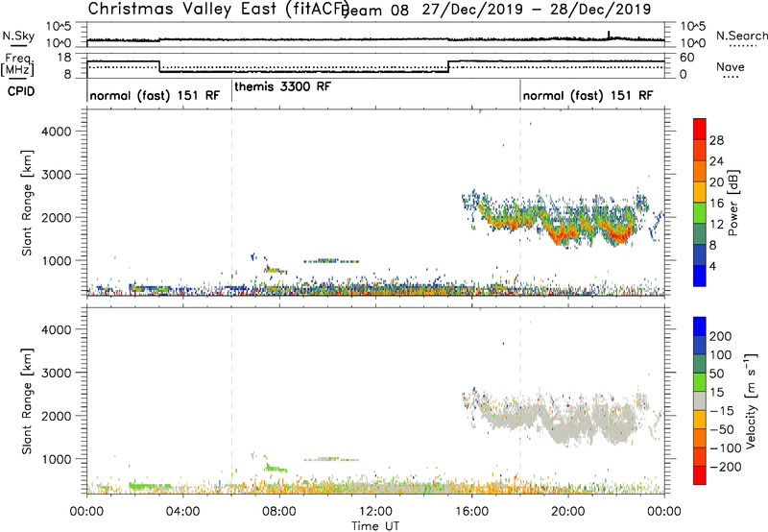Select the '12:00' time axis label
This screenshot has width=768, height=532.
click(x=375, y=512)
